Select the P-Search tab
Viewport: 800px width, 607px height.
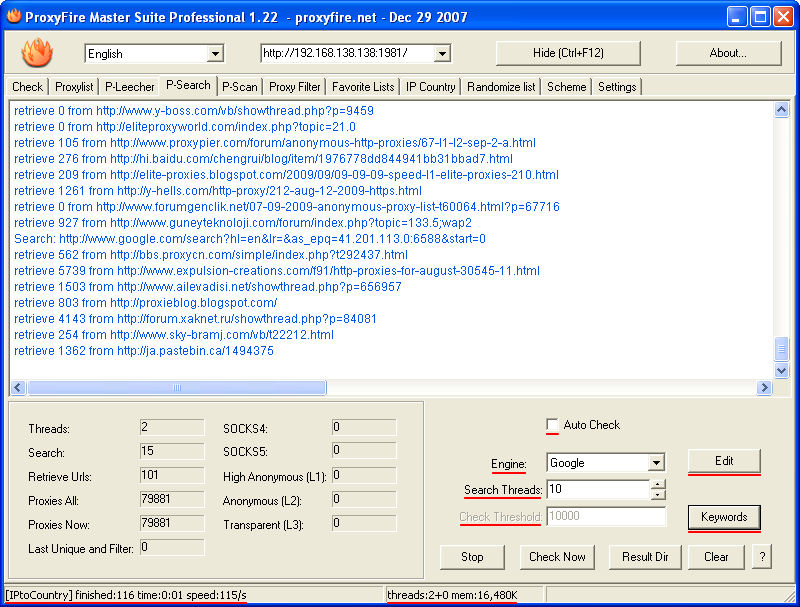pyautogui.click(x=188, y=85)
